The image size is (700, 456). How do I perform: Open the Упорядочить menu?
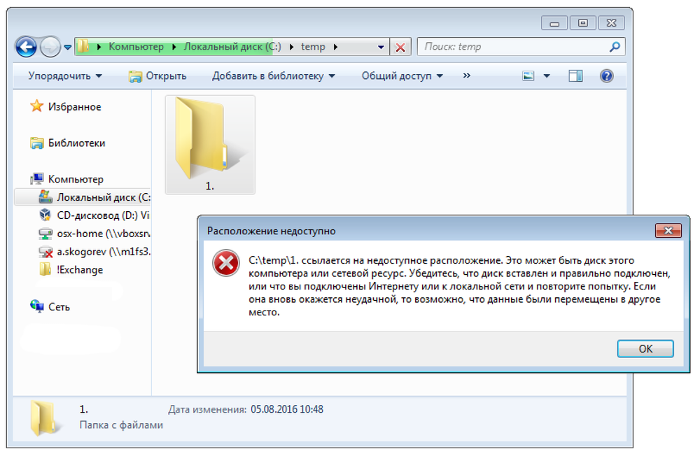pos(65,76)
